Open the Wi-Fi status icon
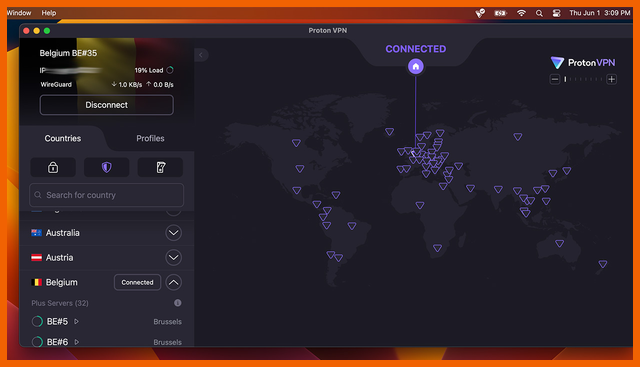This screenshot has width=640, height=367. coord(521,13)
